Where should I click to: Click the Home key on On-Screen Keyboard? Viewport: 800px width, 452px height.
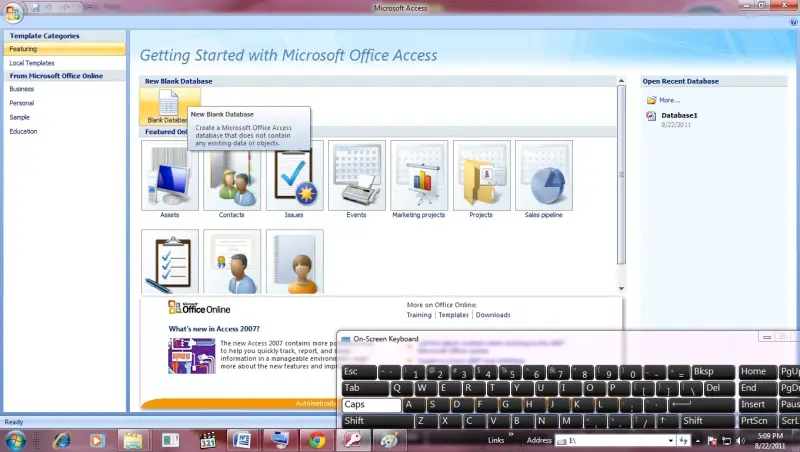tap(757, 372)
